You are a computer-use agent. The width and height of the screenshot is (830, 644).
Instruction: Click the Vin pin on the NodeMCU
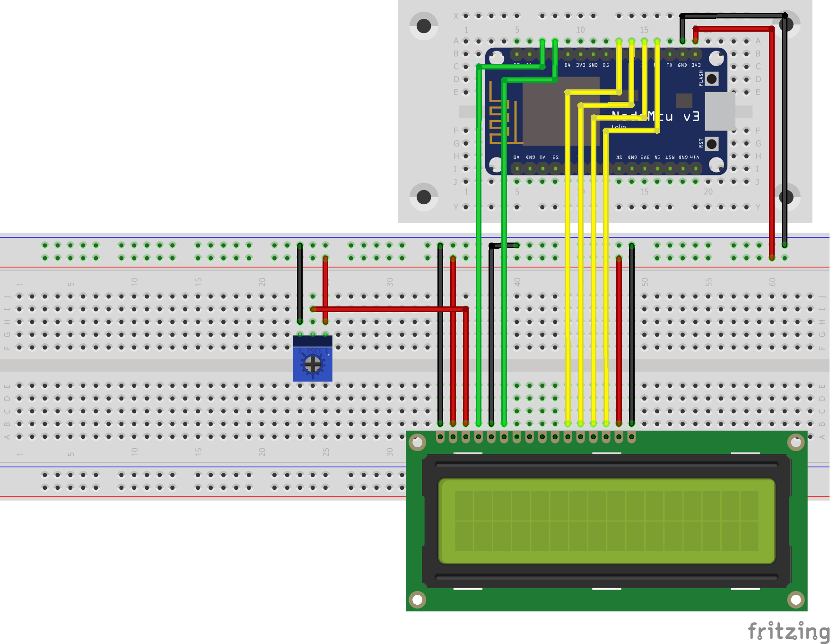click(695, 168)
